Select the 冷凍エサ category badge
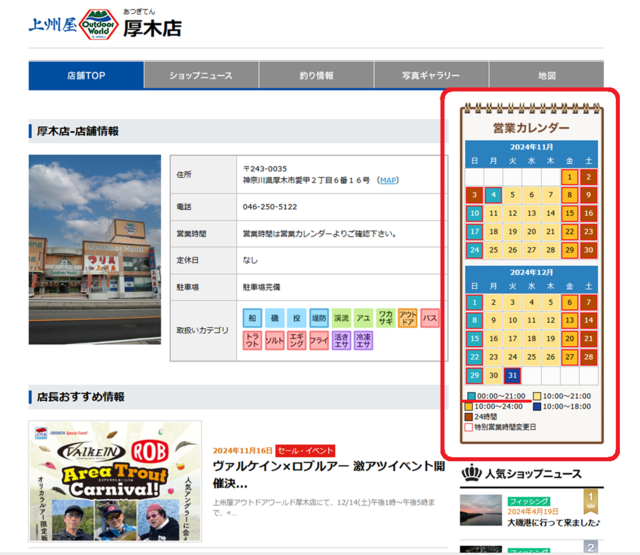640x555 pixels. pyautogui.click(x=362, y=341)
